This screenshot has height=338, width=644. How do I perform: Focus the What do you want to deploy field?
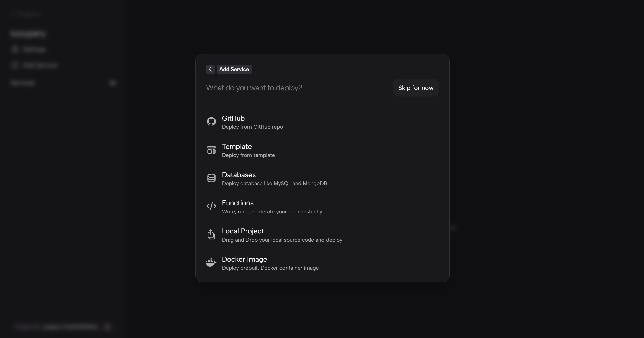click(x=277, y=88)
